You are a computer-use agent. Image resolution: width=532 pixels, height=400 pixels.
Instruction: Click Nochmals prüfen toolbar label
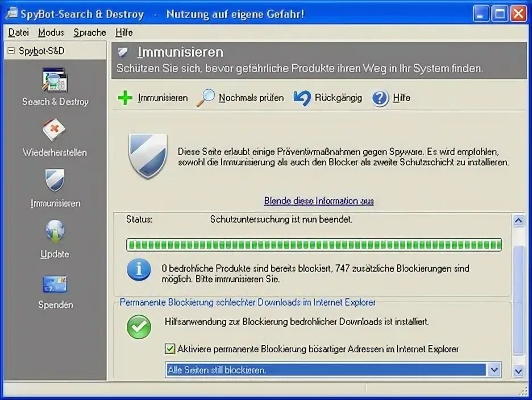[x=251, y=98]
